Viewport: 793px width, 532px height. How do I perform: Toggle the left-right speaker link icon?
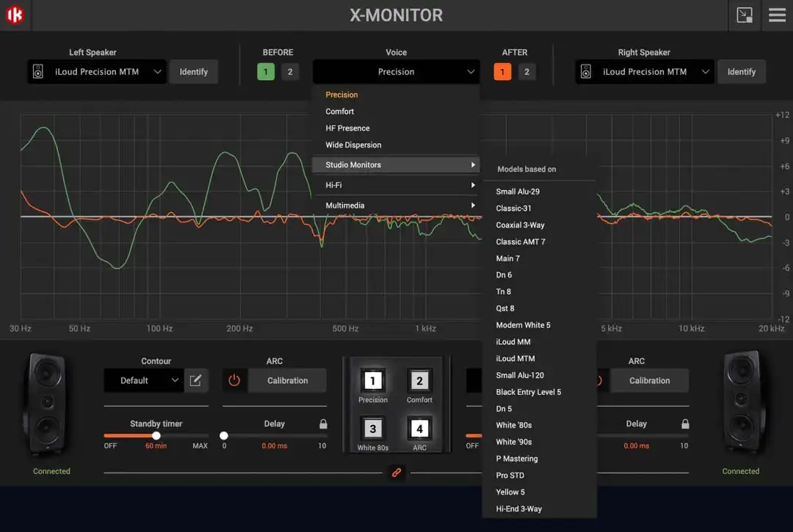click(396, 473)
